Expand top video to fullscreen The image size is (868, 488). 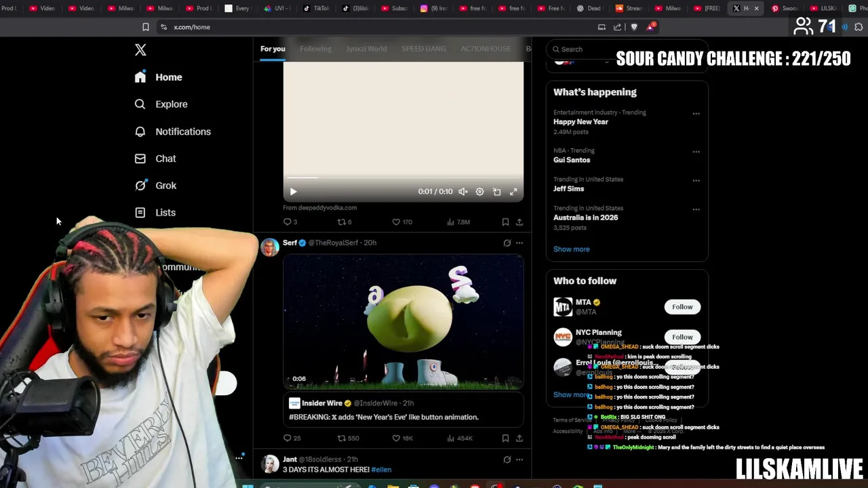tap(513, 192)
